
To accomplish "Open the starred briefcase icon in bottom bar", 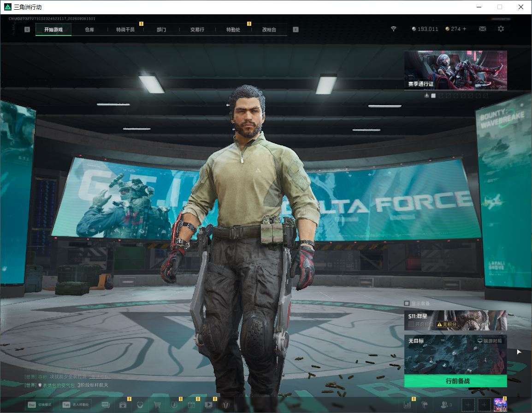I will point(123,405).
